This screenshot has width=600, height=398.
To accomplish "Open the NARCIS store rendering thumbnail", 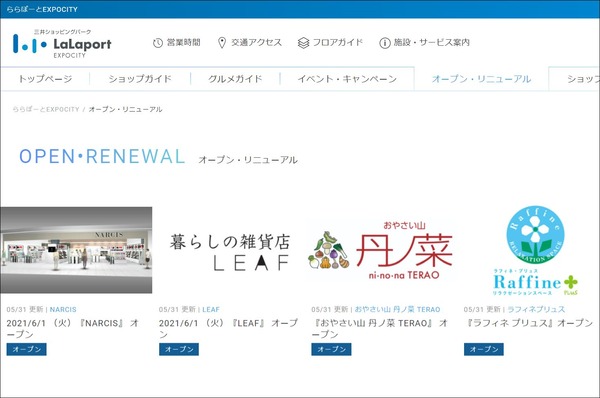I will pos(76,250).
